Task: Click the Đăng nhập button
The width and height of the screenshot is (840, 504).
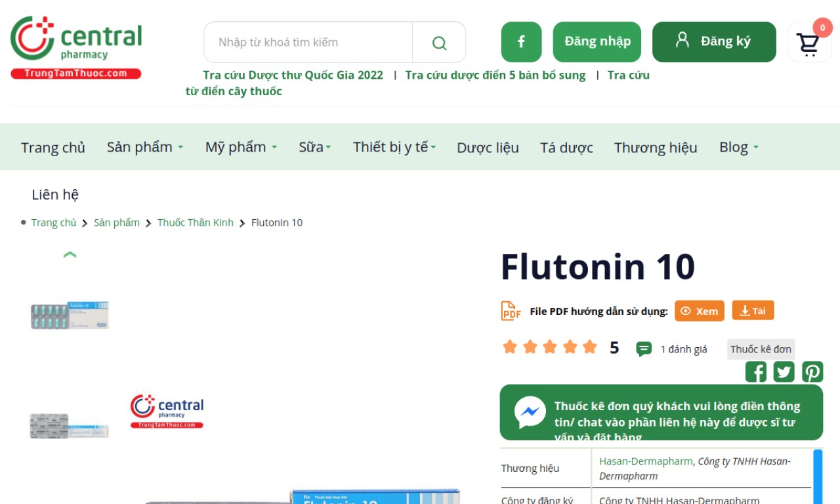Action: tap(597, 42)
